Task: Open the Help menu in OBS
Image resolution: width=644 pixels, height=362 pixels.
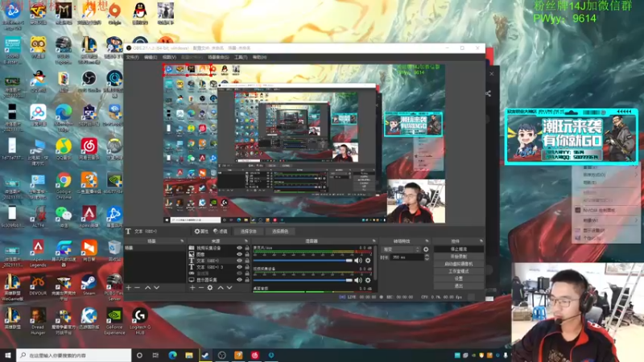Action: [259, 57]
